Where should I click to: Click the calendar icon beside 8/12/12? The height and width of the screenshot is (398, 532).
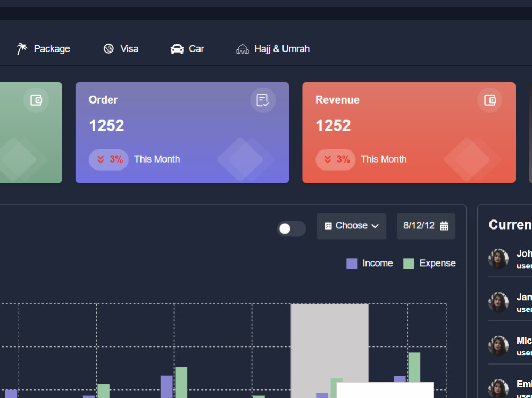pos(444,226)
